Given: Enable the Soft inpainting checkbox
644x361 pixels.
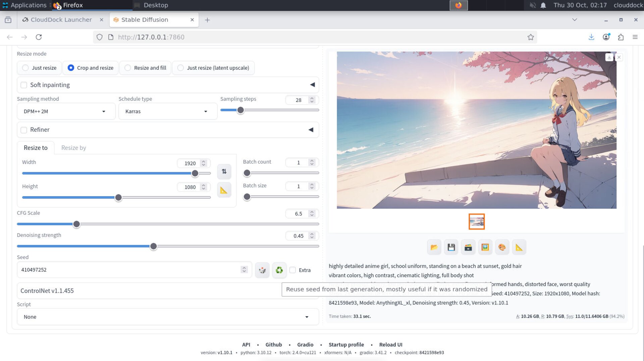Looking at the screenshot, I should coord(24,85).
